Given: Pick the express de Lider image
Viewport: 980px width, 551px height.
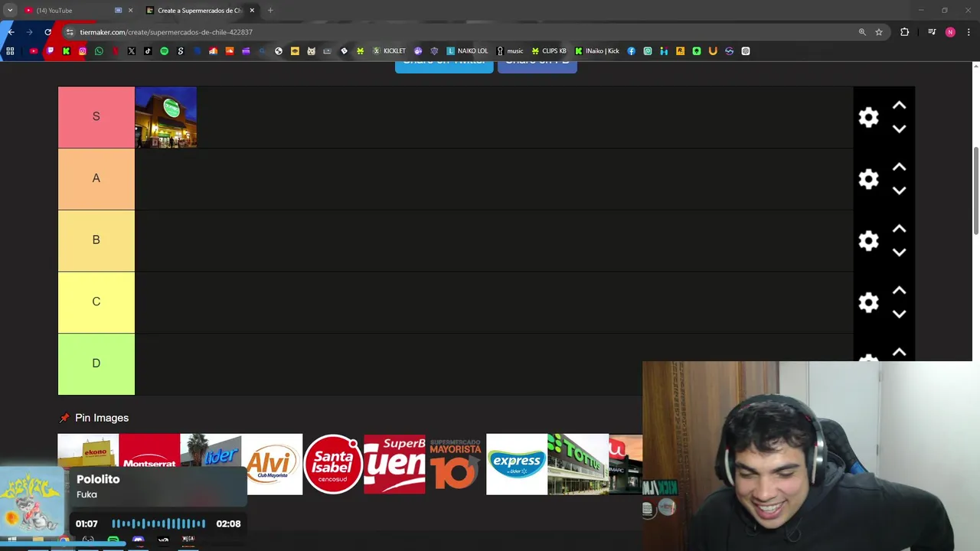Looking at the screenshot, I should click(517, 465).
